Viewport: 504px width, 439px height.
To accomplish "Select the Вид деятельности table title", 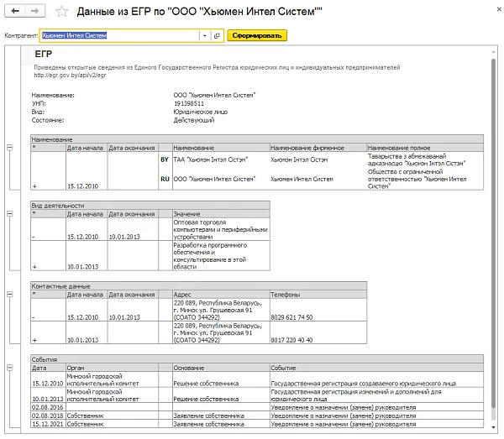I will pyautogui.click(x=58, y=206).
